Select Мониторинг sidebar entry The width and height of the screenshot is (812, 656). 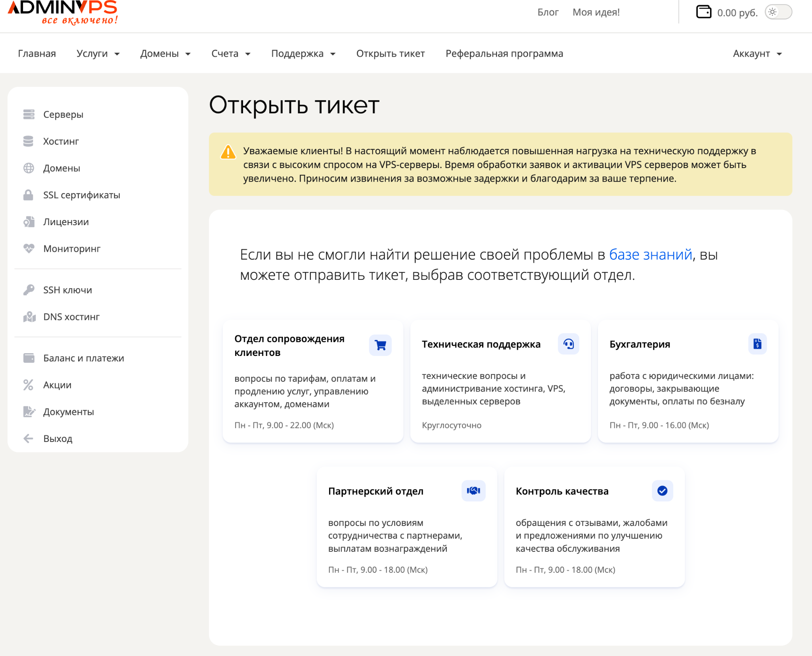[x=72, y=249]
